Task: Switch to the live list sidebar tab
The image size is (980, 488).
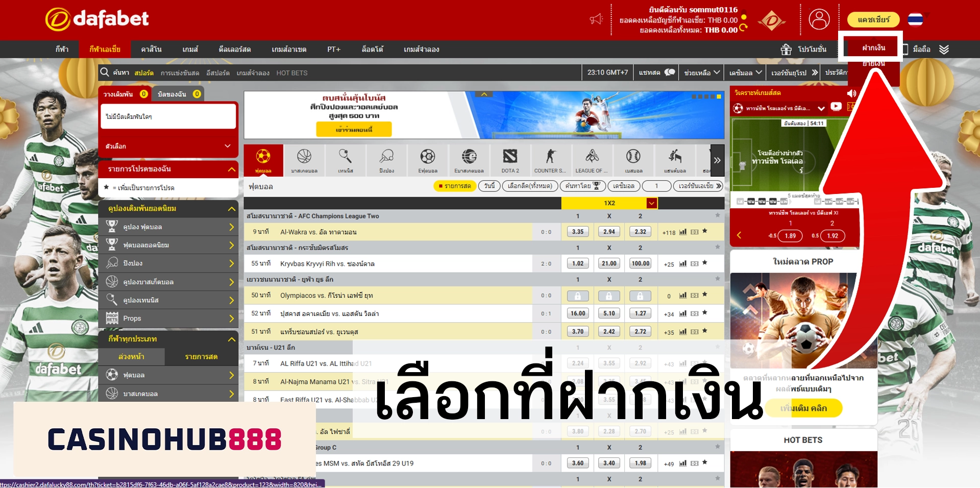Action: click(201, 357)
